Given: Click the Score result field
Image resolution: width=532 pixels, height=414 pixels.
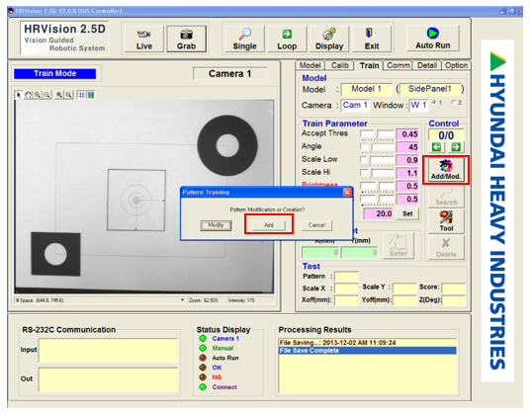Looking at the screenshot, I should tap(453, 288).
